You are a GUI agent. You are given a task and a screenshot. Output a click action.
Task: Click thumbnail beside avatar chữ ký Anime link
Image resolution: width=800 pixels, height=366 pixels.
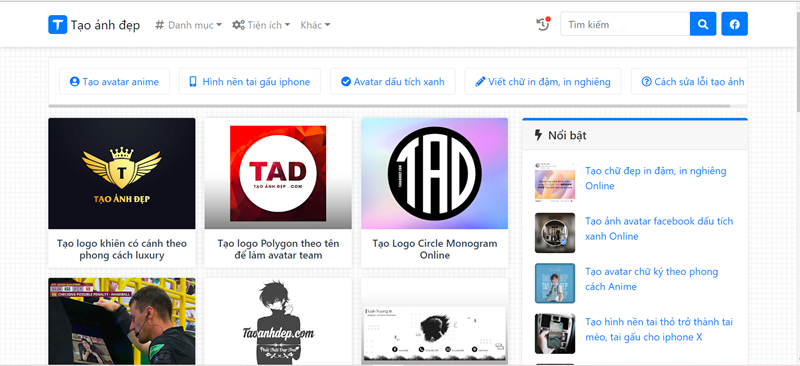coord(555,283)
